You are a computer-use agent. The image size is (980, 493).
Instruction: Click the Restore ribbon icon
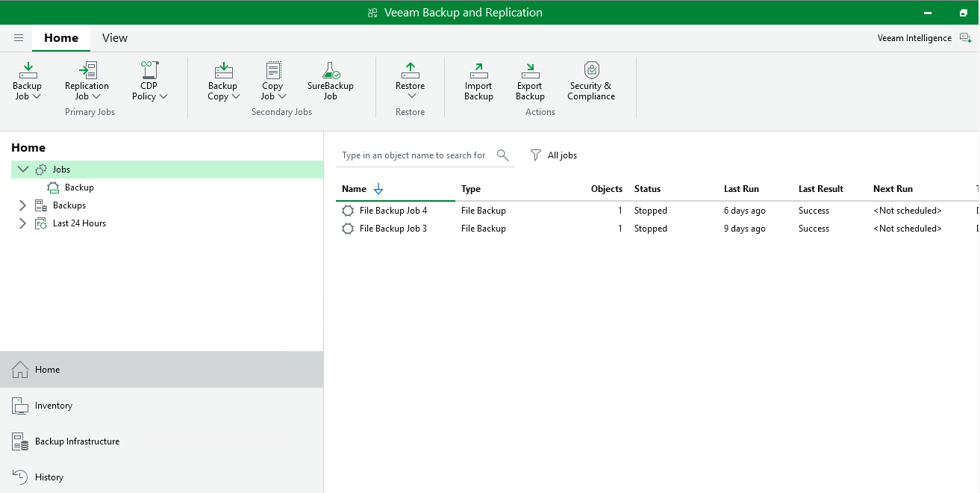411,71
